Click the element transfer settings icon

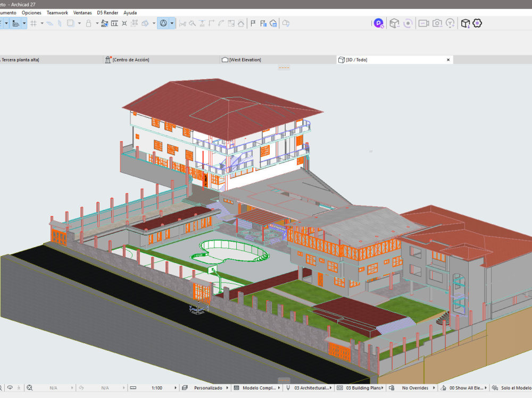(104, 23)
